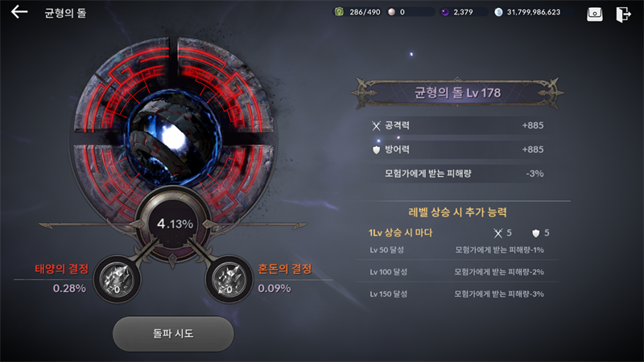Click the 돌파 시도 button
The image size is (644, 362).
point(173,333)
